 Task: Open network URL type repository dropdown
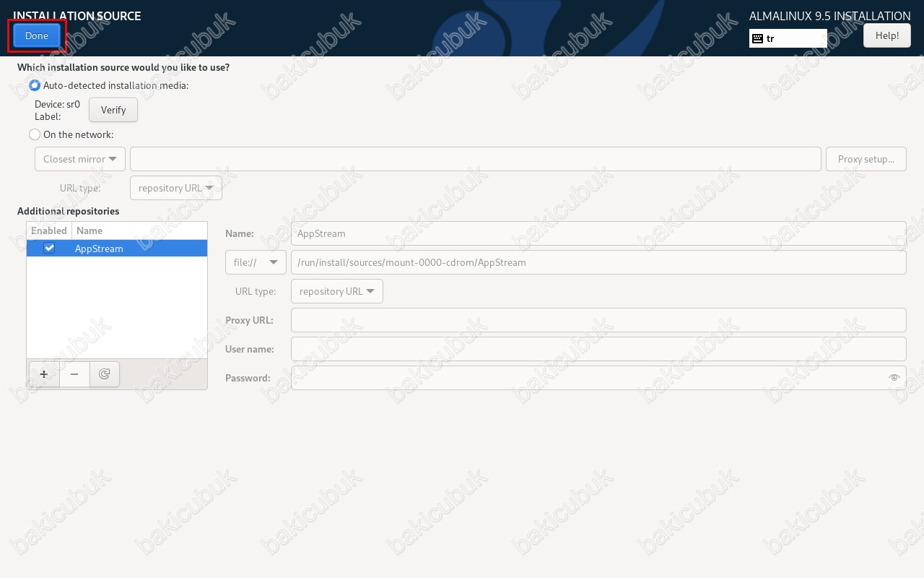[x=176, y=188]
